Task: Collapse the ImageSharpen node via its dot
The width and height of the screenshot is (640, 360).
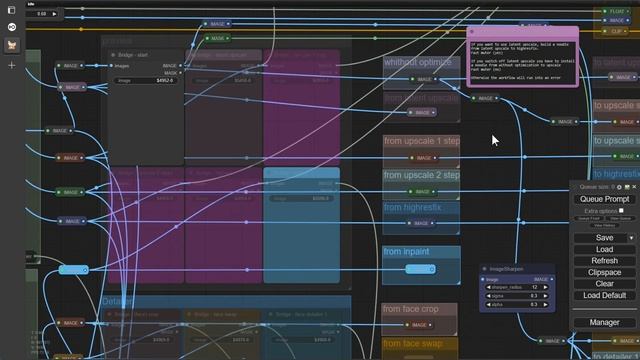Action: (484, 269)
